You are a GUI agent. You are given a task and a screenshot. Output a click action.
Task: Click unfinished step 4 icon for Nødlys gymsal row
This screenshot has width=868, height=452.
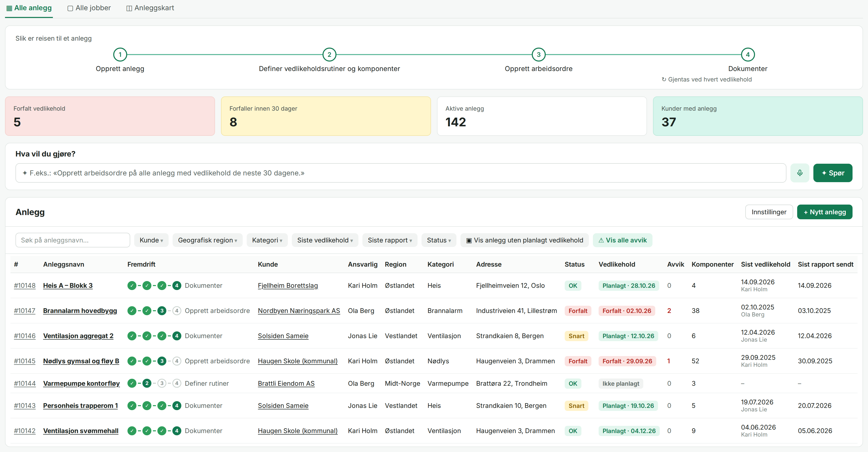pyautogui.click(x=177, y=361)
